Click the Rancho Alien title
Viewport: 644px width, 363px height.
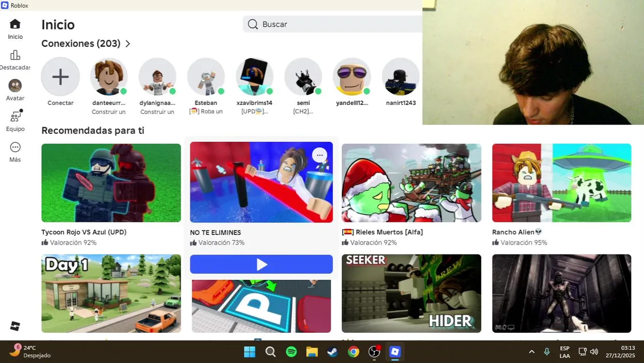click(x=517, y=232)
